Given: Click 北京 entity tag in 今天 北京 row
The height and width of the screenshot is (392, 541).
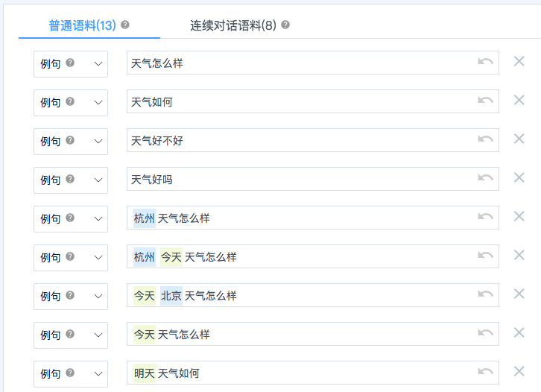Looking at the screenshot, I should tap(171, 296).
